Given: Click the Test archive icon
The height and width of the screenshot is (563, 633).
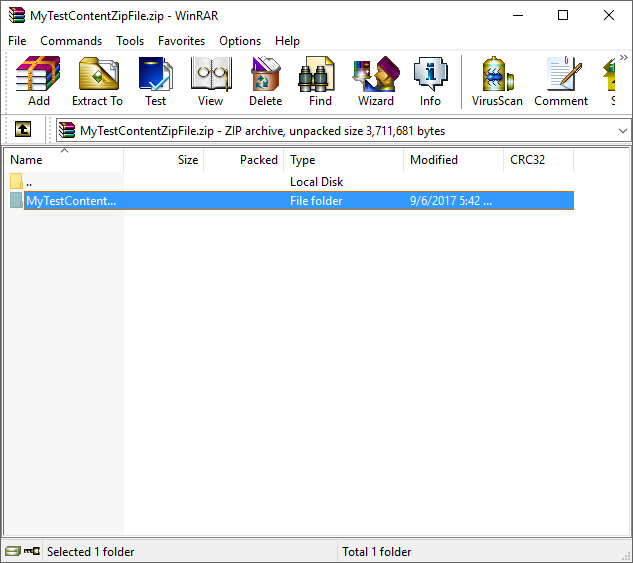Looking at the screenshot, I should [155, 73].
